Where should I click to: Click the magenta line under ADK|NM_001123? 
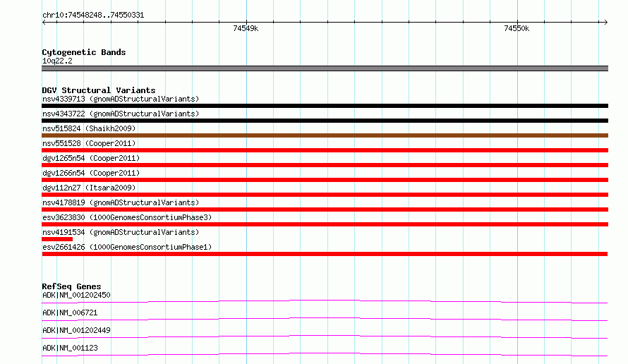click(x=325, y=354)
